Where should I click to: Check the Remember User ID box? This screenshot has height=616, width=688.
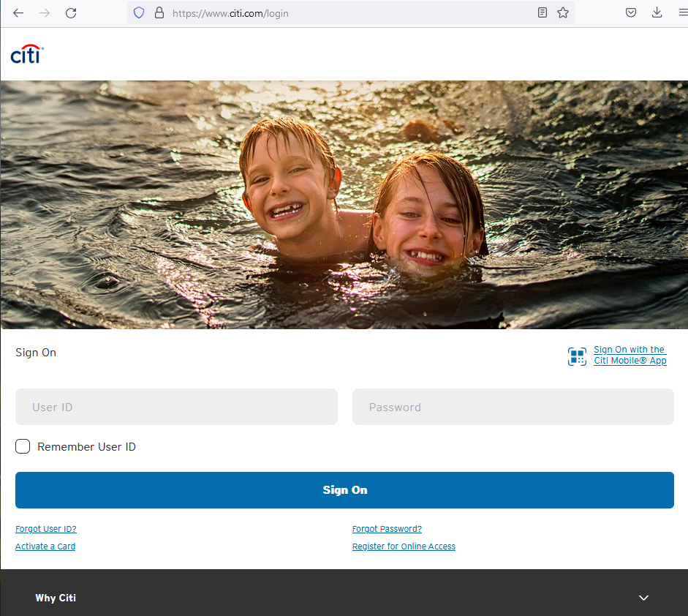pos(22,446)
